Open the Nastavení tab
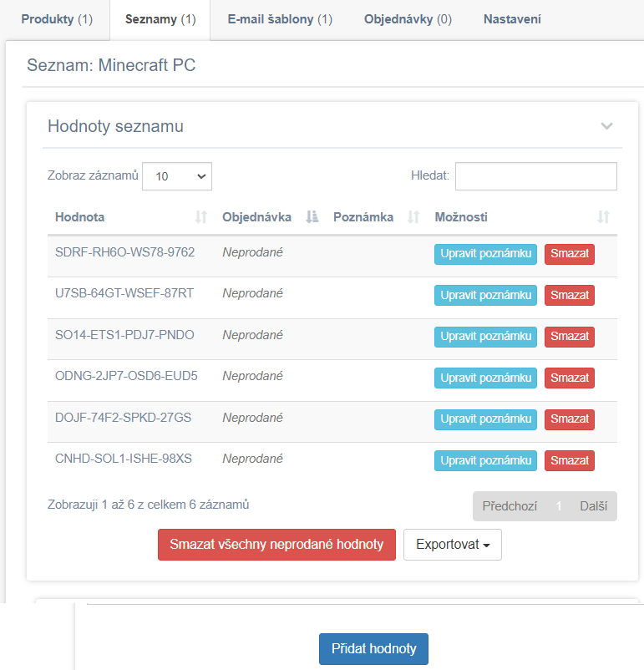644x670 pixels. coord(512,19)
